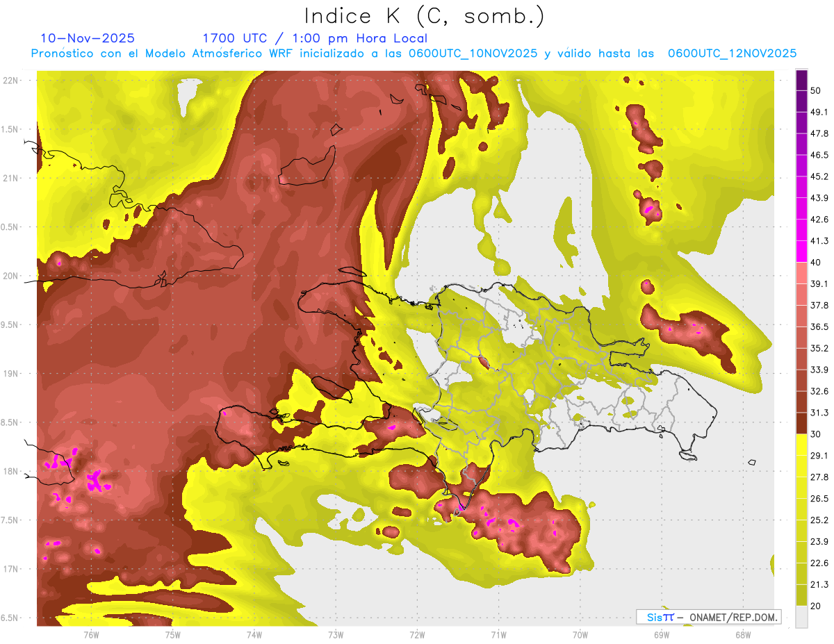Click the "6.5N" latitude label
This screenshot has width=834, height=644.
click(11, 618)
